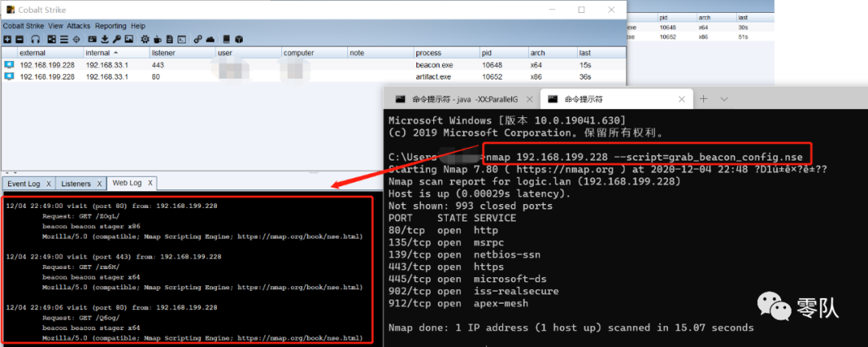The height and width of the screenshot is (347, 868).
Task: Click Manage Web Server cloud icon
Action: pos(211,39)
